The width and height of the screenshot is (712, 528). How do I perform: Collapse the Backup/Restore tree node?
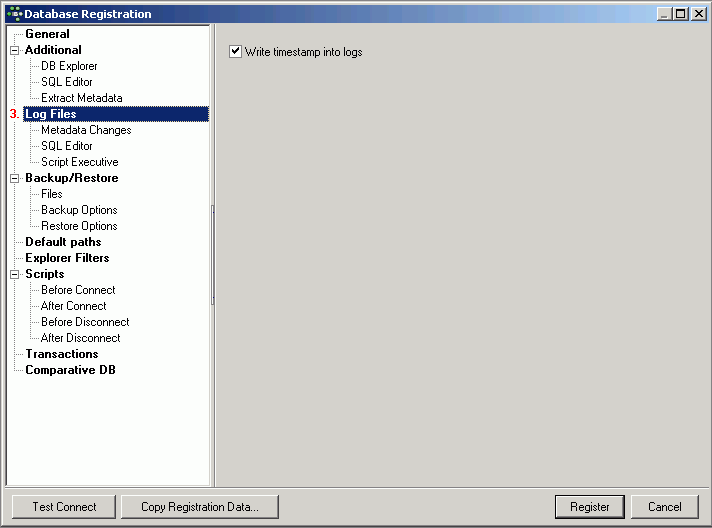[15, 178]
